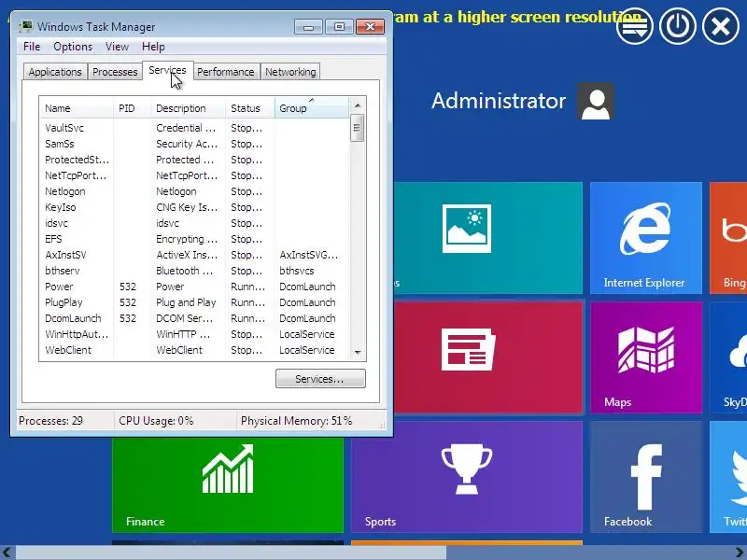The height and width of the screenshot is (560, 747).
Task: Sort services by the PID column header
Action: pos(132,108)
